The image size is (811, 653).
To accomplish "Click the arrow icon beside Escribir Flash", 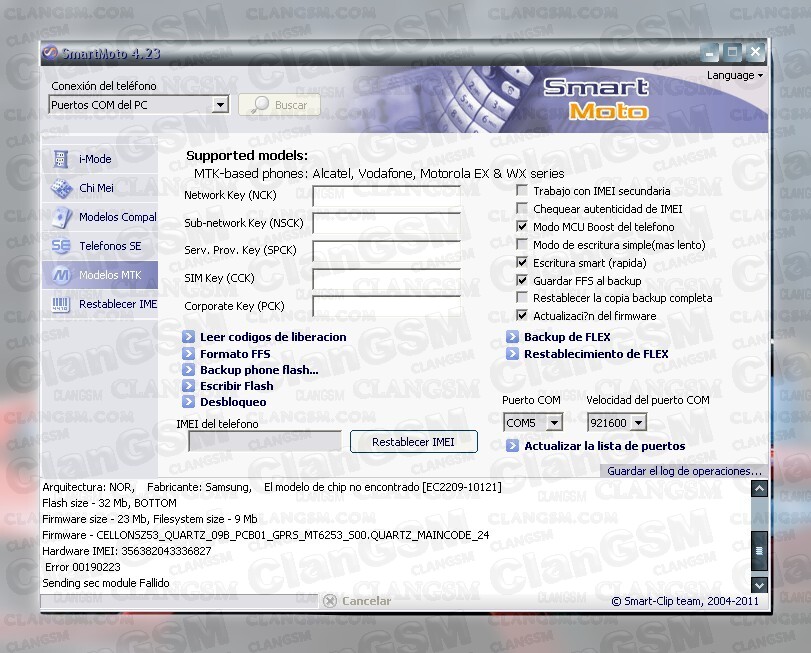I will (188, 386).
